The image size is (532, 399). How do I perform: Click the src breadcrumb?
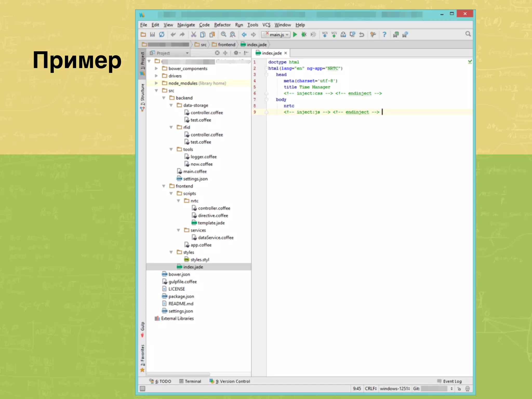(201, 45)
